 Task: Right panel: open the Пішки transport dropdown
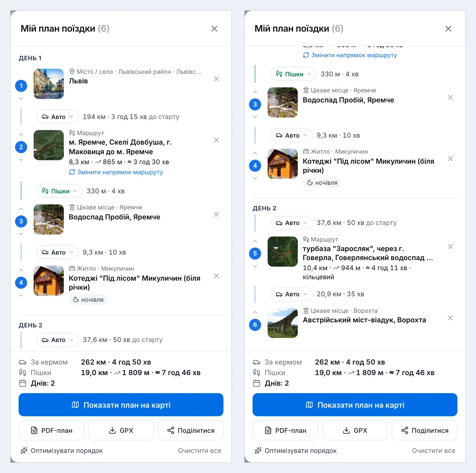point(294,74)
